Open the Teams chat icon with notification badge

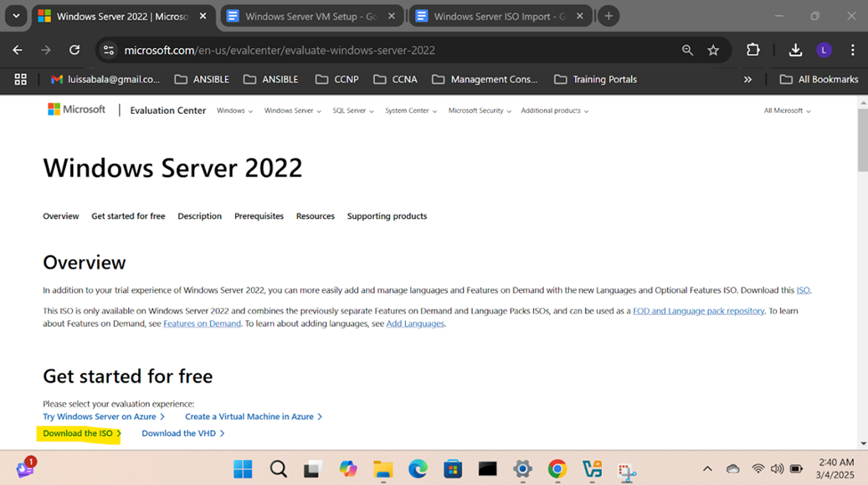pyautogui.click(x=26, y=468)
